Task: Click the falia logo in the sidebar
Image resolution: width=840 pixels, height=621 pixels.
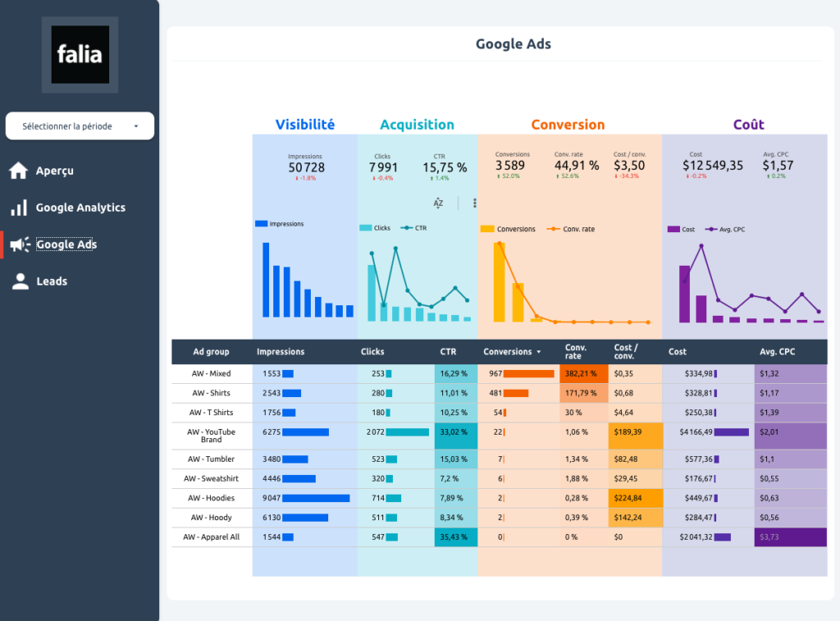Action: pos(79,54)
